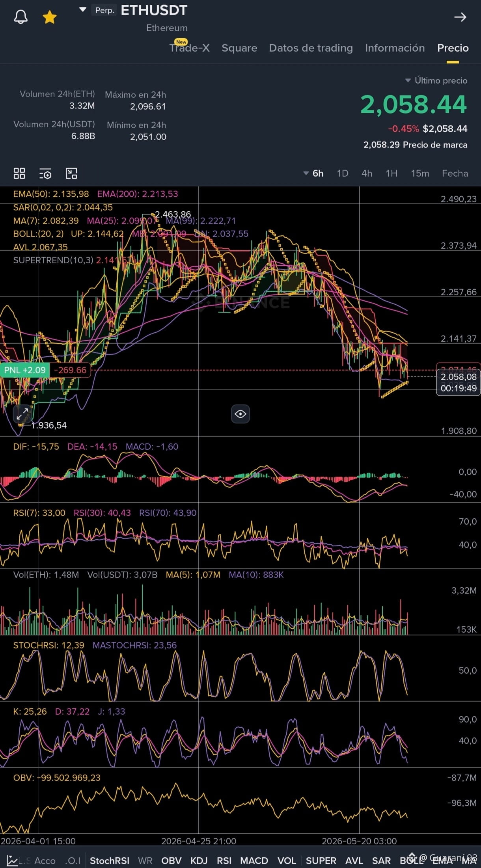Tap the DIF: -15,75 MACD value
This screenshot has width=481, height=868.
point(36,447)
